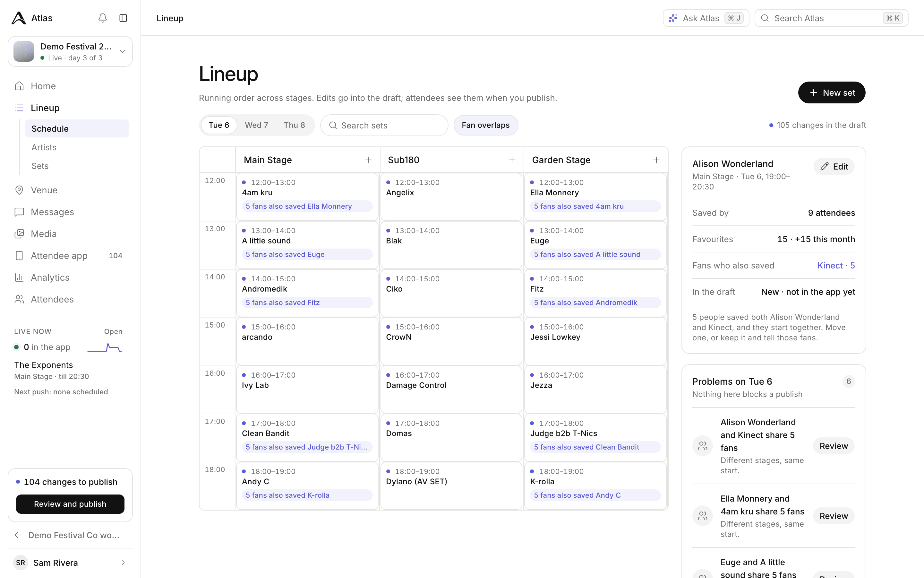Screen dimensions: 924x578
Task: Open the Venue section
Action: click(x=70, y=190)
